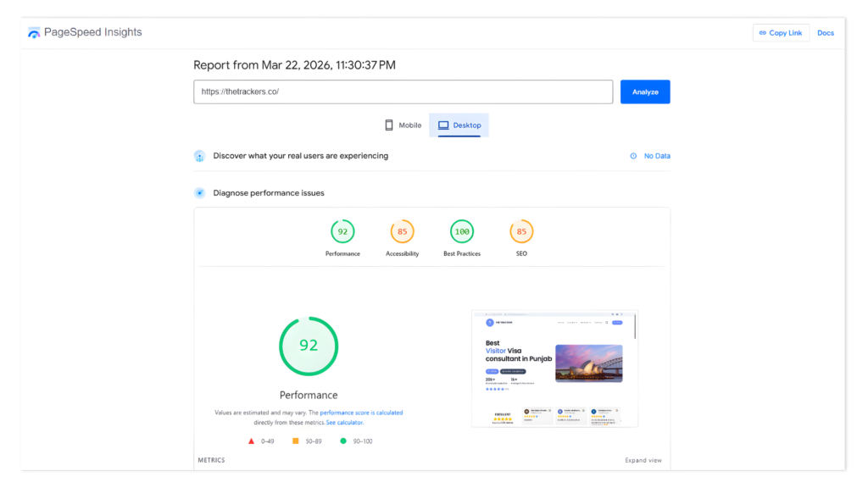Click the desktop laptop icon
868x488 pixels.
click(443, 125)
